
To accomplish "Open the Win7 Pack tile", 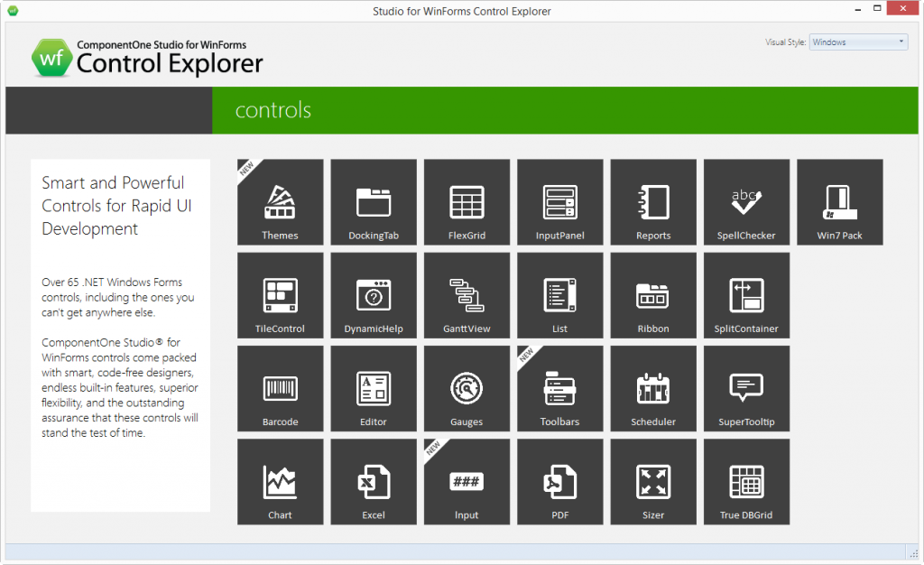I will click(840, 202).
